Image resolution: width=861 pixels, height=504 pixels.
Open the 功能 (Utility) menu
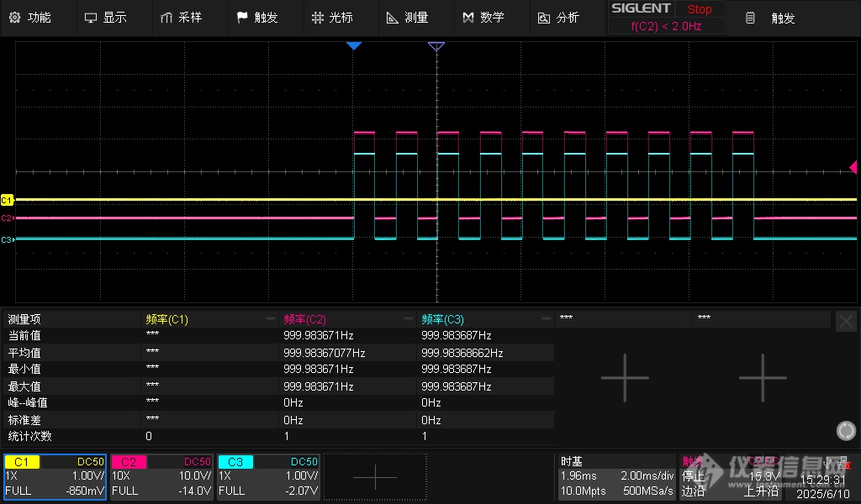point(29,18)
